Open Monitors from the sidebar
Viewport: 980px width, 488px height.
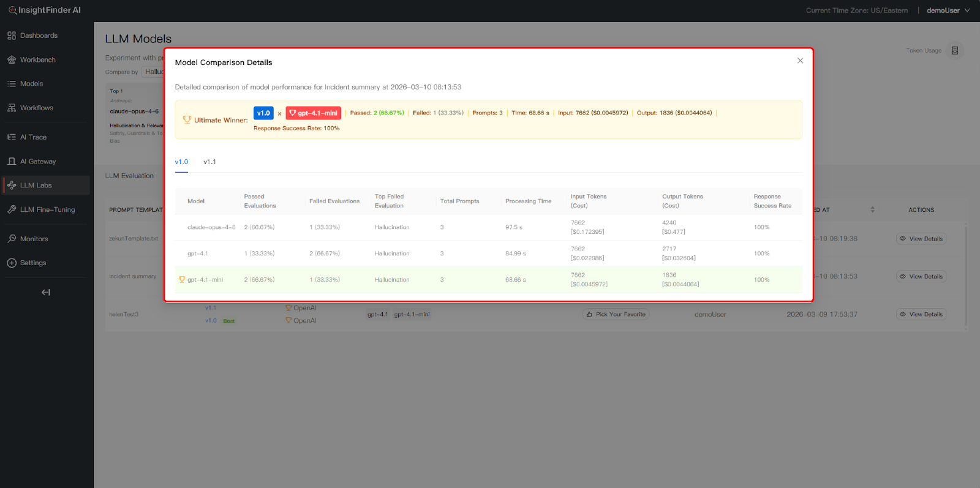[x=34, y=239]
